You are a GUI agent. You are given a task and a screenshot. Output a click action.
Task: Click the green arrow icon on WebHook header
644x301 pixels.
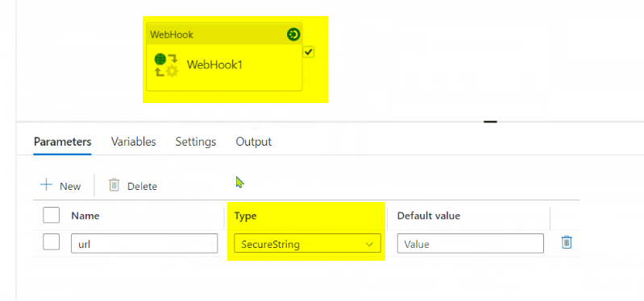click(293, 35)
